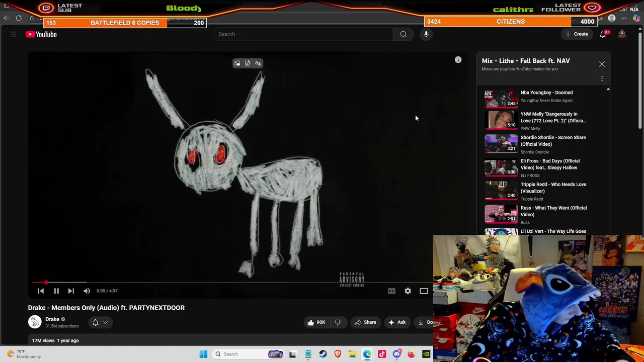Start voice search with the microphone
The image size is (644, 362).
tap(426, 34)
